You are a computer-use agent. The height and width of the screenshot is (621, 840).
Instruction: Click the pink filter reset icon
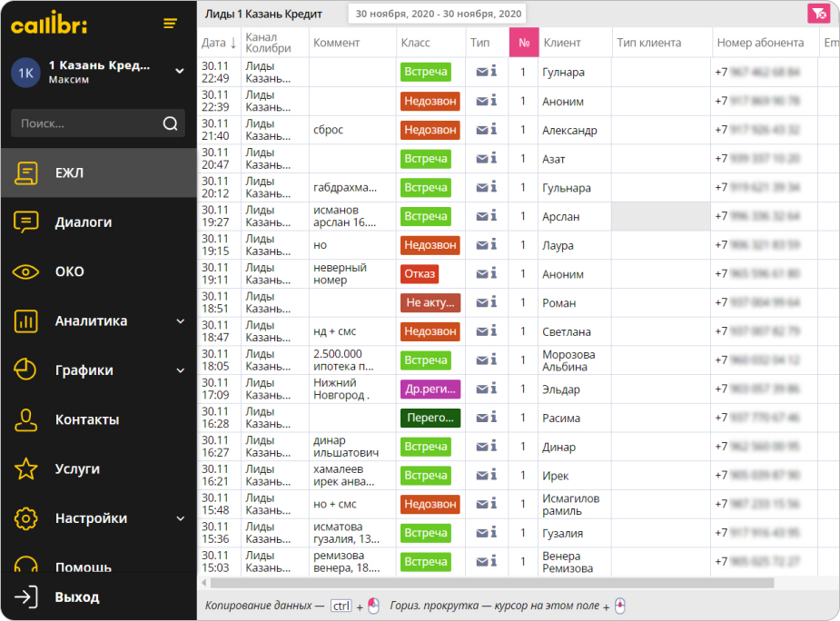pos(819,14)
